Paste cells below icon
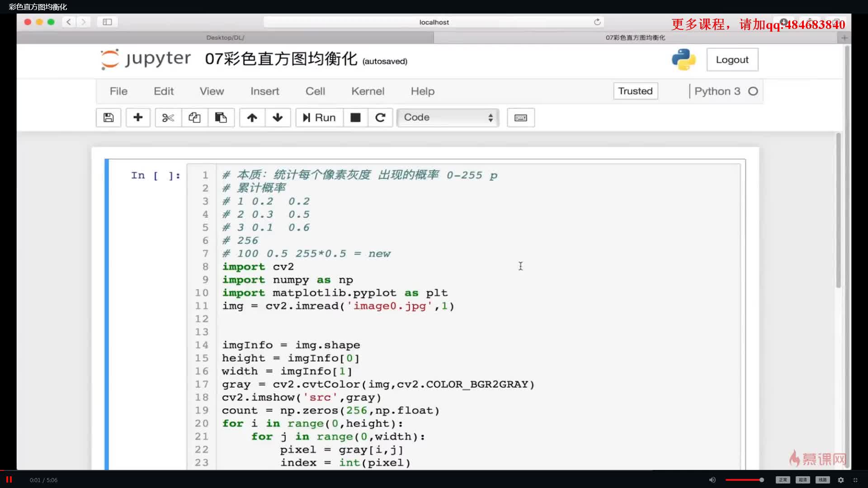This screenshot has height=488, width=868. pos(221,117)
